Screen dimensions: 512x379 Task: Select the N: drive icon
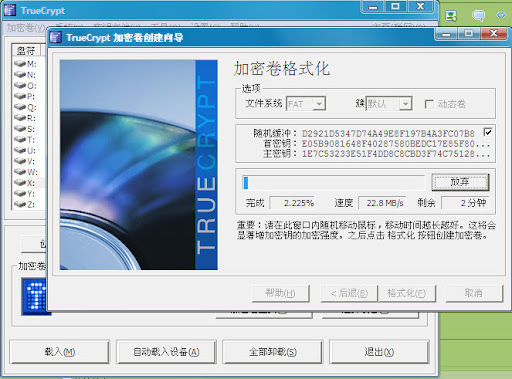(x=20, y=75)
